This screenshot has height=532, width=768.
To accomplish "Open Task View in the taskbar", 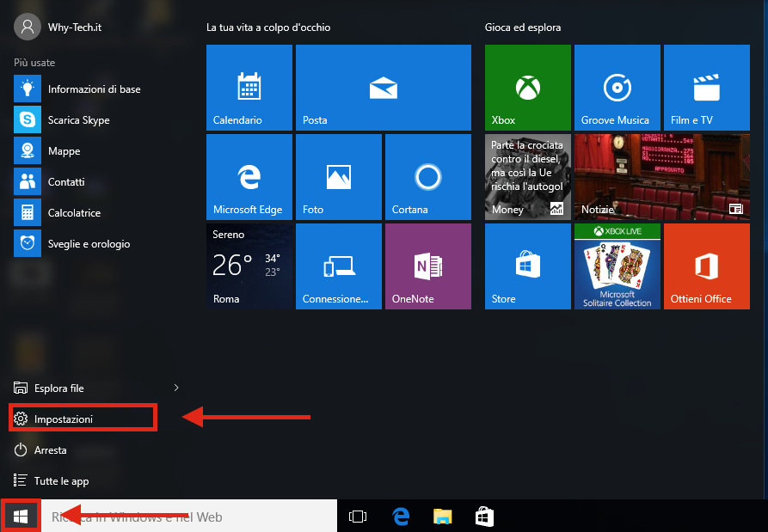I will (358, 517).
